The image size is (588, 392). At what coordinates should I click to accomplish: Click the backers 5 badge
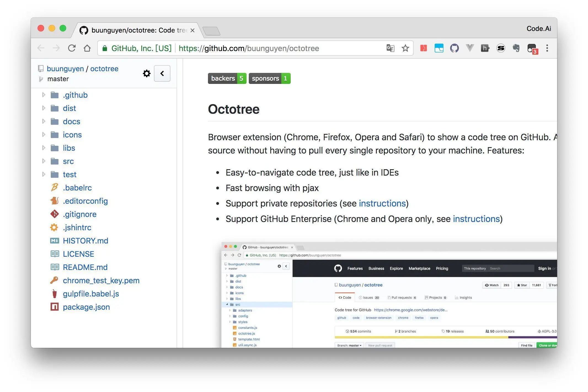[x=227, y=78]
